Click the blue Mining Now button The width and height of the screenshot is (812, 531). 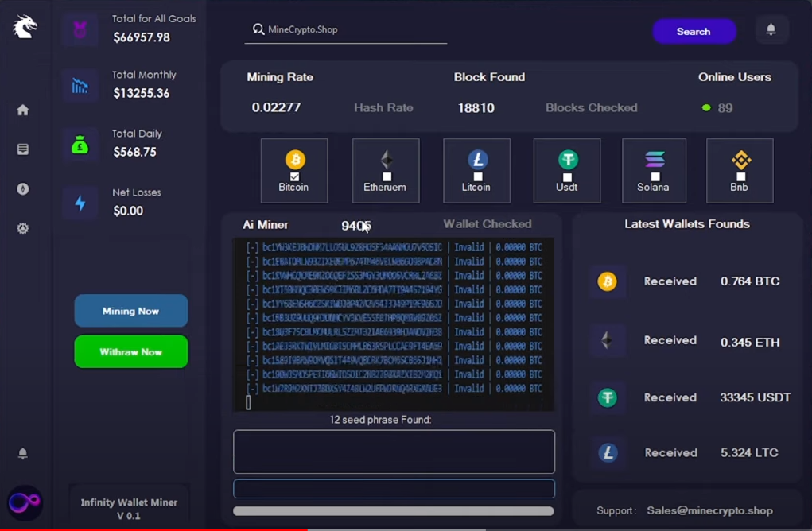[x=131, y=311]
